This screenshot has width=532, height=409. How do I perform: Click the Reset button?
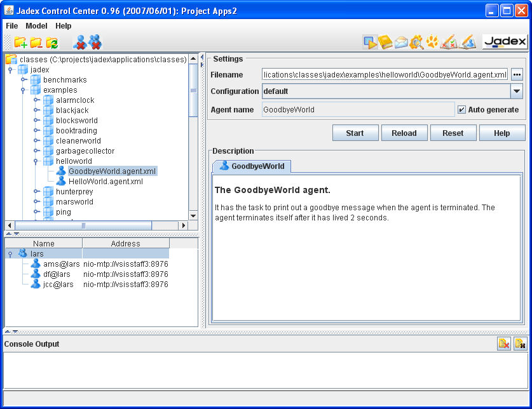pyautogui.click(x=453, y=133)
